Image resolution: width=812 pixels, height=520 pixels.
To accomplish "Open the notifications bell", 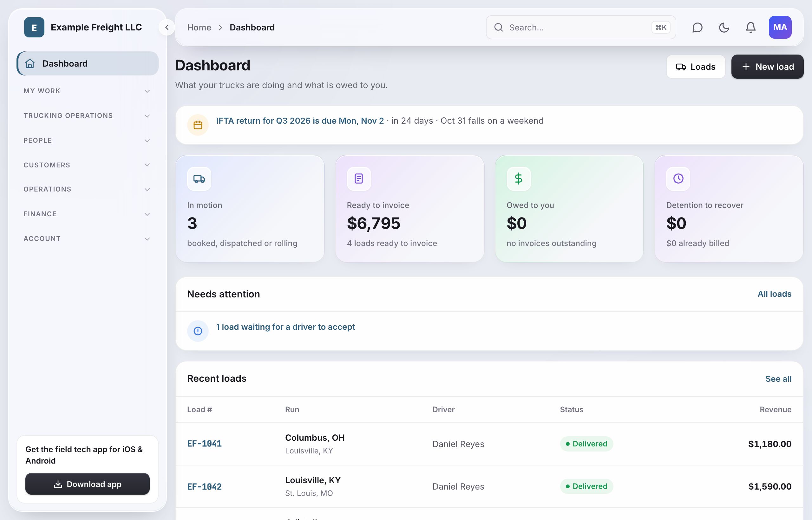I will [750, 27].
